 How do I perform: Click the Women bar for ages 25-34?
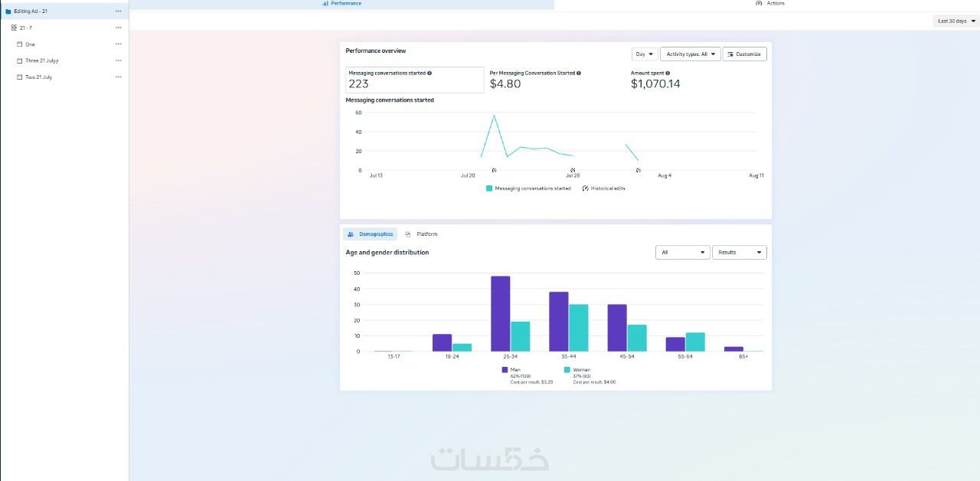(521, 336)
